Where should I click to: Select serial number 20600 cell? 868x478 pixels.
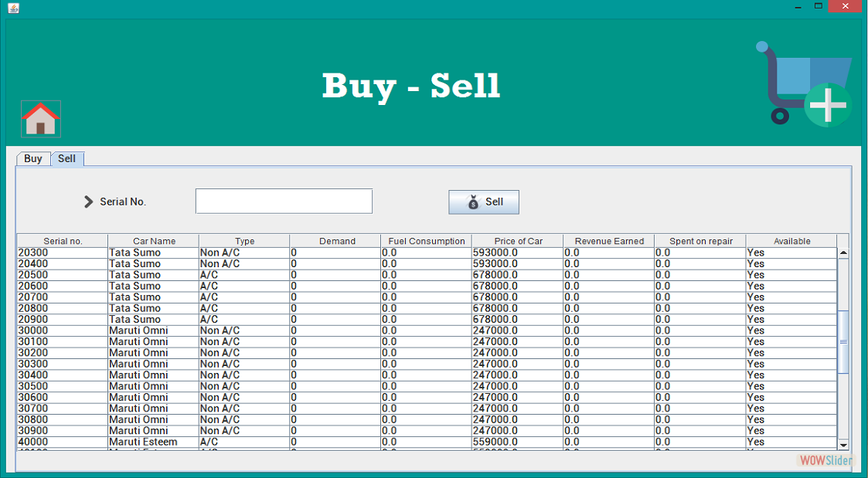pyautogui.click(x=63, y=286)
